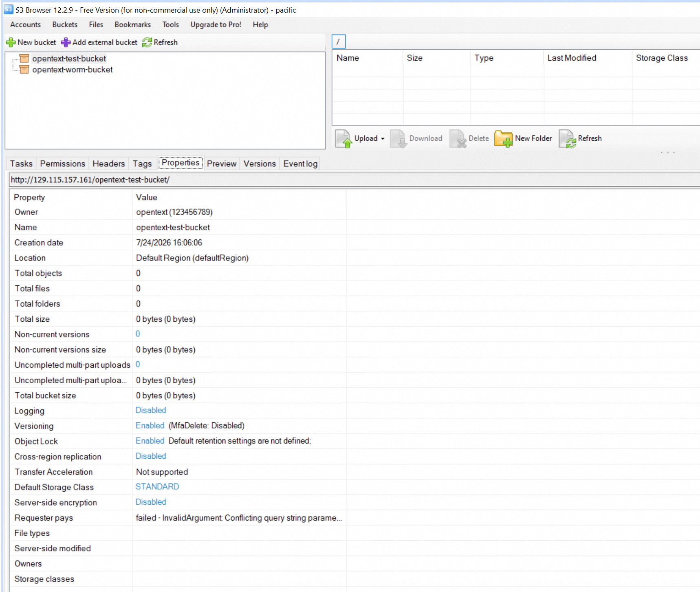Click the bucket URL address field

[354, 180]
